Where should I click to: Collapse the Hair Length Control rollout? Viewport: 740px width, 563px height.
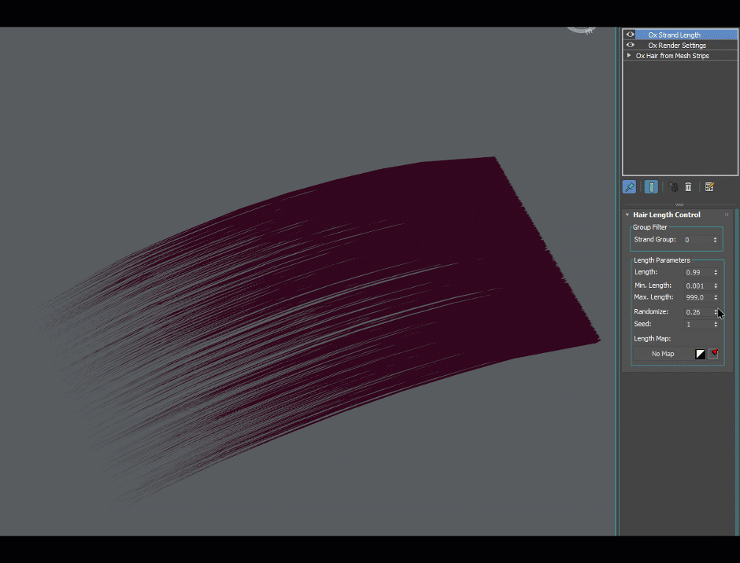(x=627, y=215)
